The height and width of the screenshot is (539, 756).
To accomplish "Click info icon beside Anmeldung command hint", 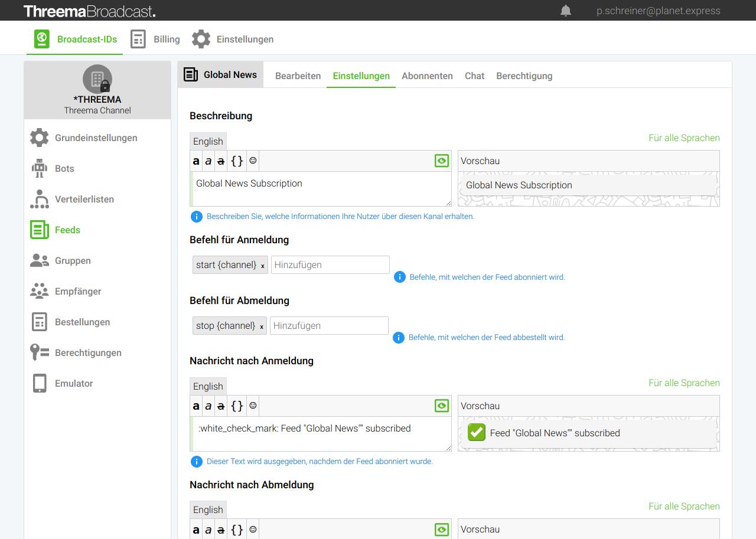I will coord(400,277).
